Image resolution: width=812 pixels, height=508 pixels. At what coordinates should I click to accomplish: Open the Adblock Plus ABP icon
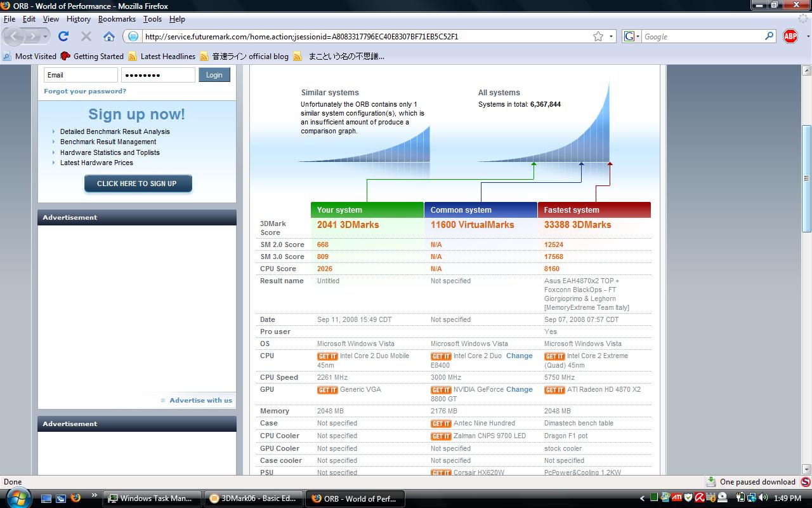[790, 36]
